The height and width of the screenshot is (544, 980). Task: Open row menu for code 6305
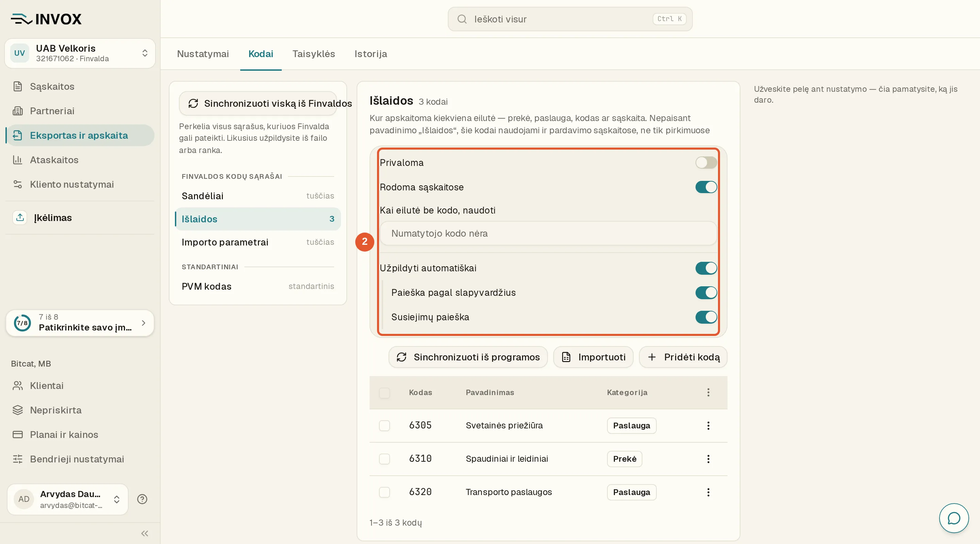(708, 426)
